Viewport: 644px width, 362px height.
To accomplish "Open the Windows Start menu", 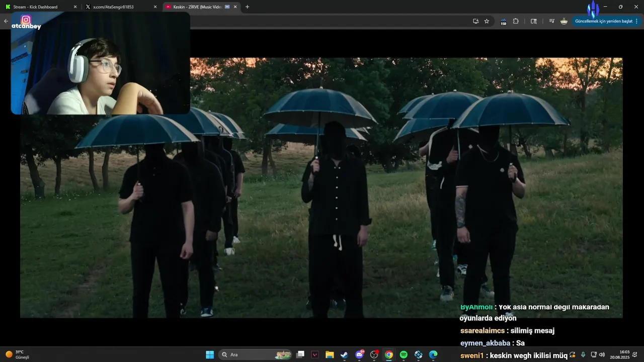I will [210, 354].
